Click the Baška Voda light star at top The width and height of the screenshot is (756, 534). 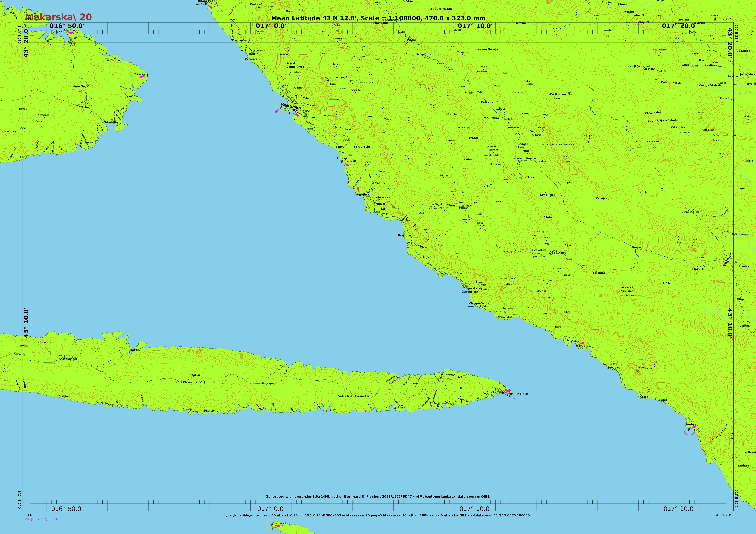[x=206, y=4]
